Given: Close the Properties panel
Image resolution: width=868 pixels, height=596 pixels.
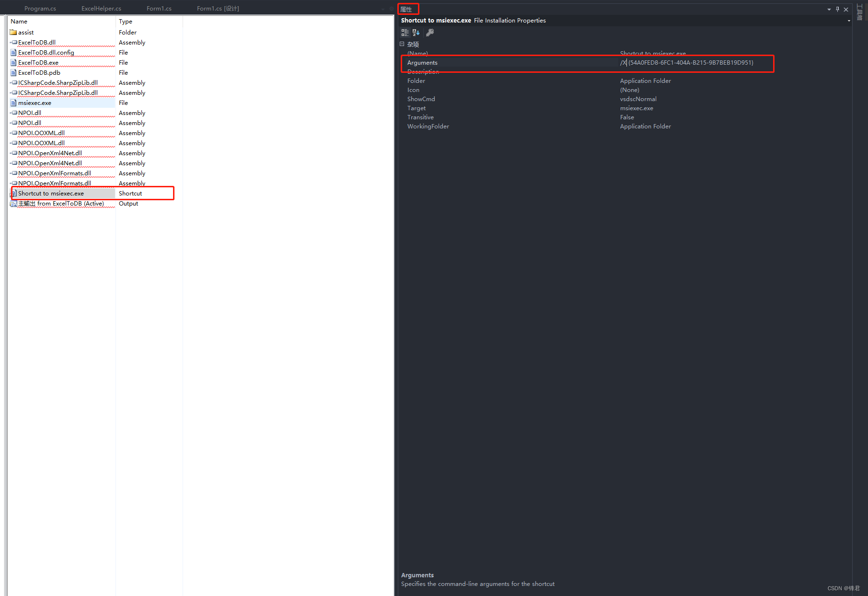Looking at the screenshot, I should 846,9.
